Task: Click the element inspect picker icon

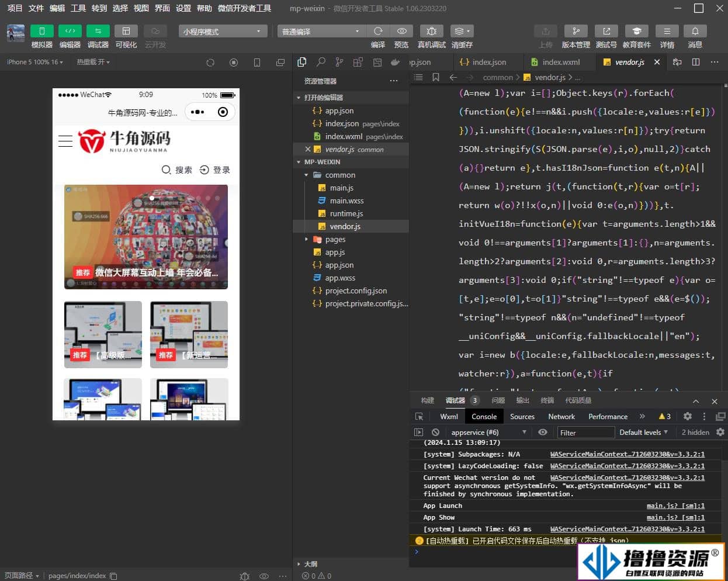Action: coord(419,416)
